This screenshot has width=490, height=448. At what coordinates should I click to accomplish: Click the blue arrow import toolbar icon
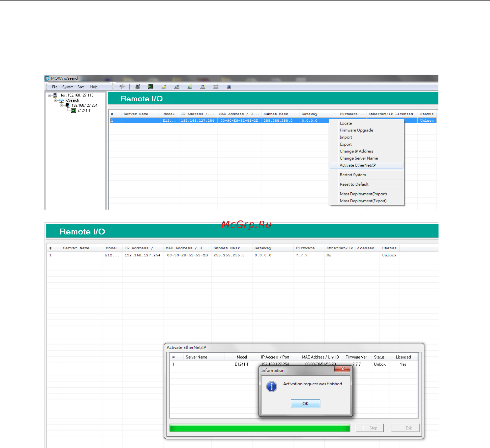[203, 87]
